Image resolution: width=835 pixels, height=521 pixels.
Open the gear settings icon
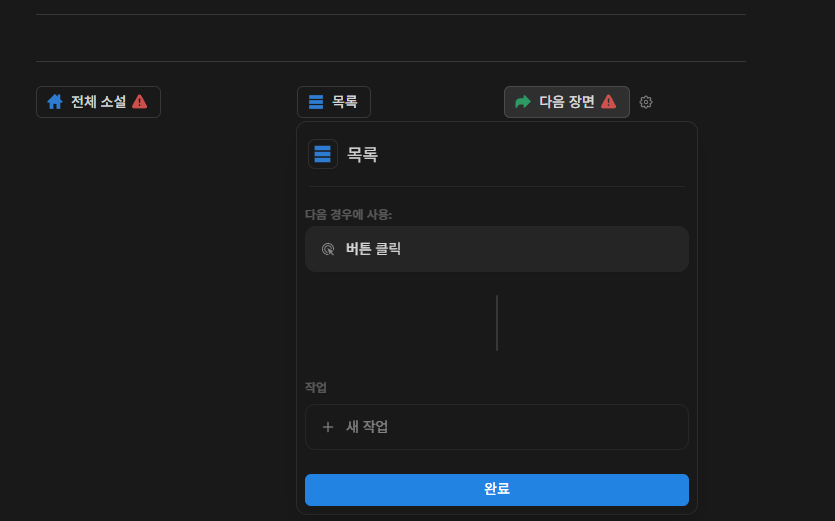(x=646, y=102)
